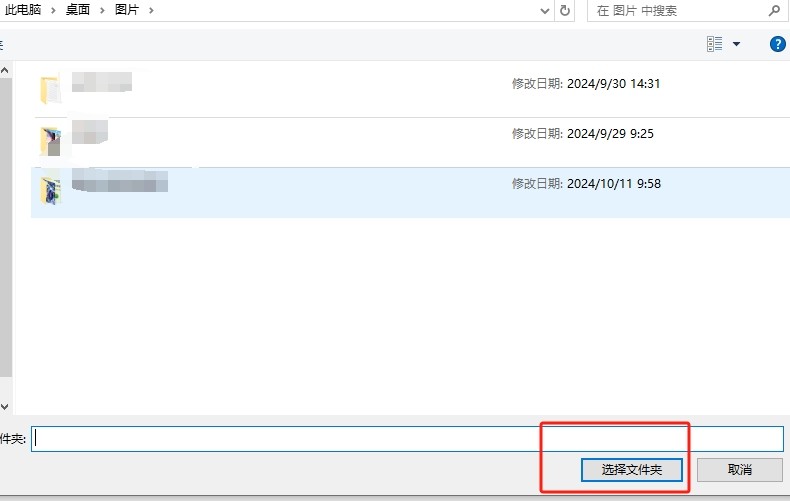790x501 pixels.
Task: Click the scrollbar down arrow
Action: [x=4, y=406]
